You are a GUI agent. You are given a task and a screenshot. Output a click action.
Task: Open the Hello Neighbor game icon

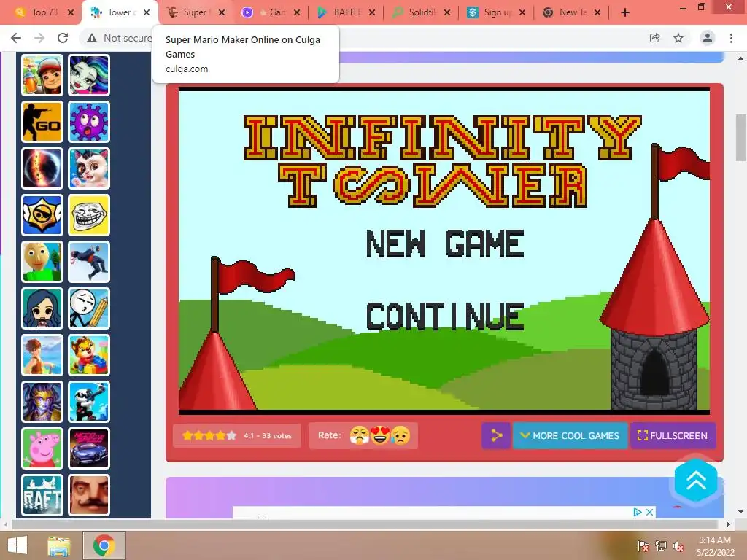point(88,495)
